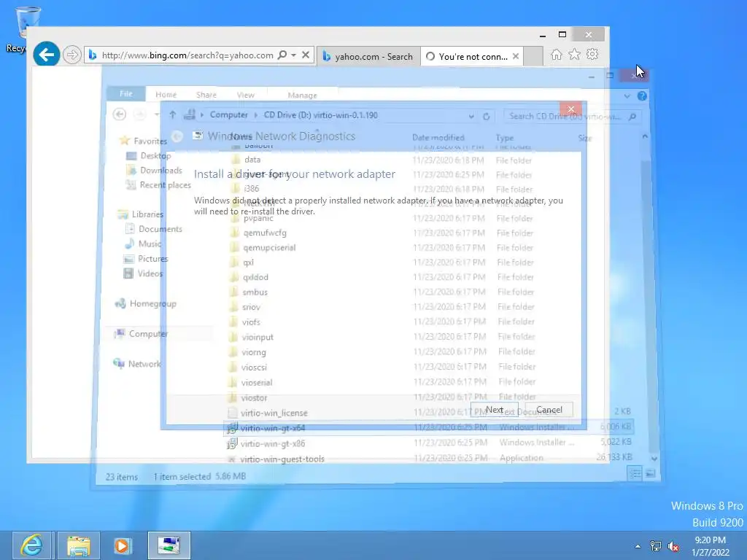Switch File Explorer to large icons view

tap(650, 474)
